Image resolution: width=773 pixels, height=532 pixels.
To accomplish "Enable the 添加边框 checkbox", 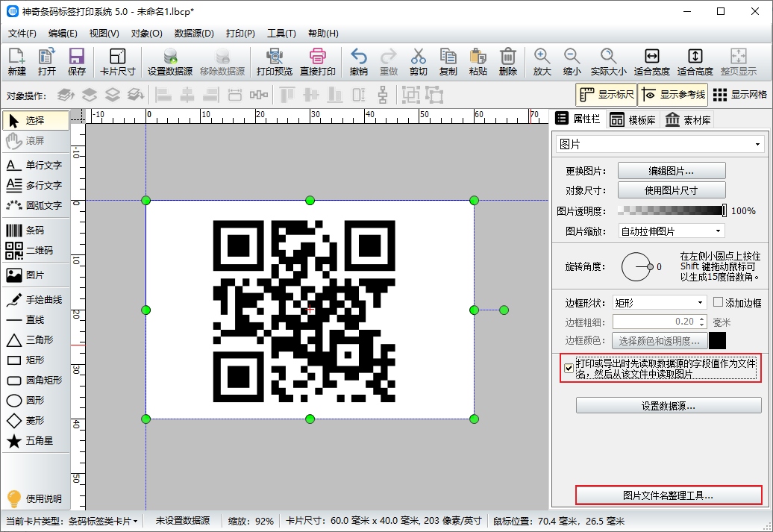I will [x=718, y=302].
